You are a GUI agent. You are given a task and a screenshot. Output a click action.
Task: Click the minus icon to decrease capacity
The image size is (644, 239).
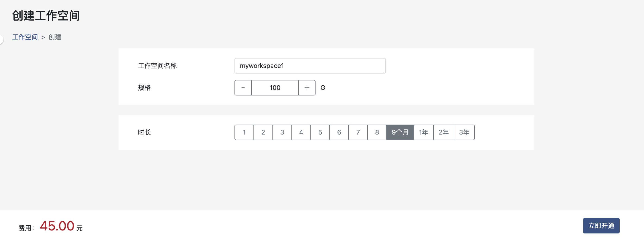point(243,88)
